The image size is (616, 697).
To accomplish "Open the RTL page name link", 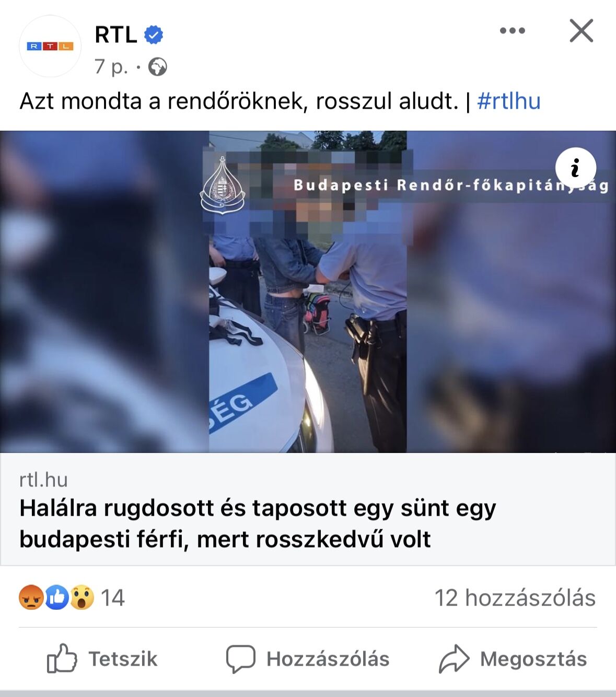I will (x=116, y=35).
